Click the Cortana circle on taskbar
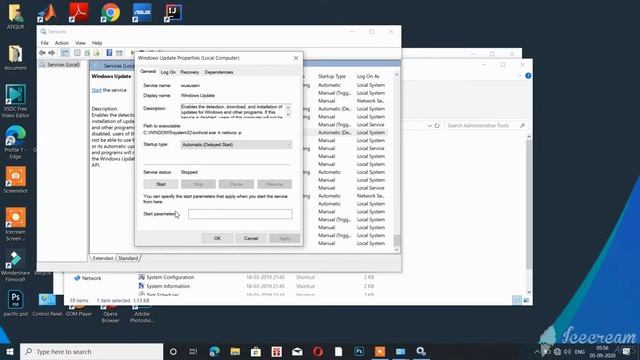The image size is (640, 360). point(173,351)
